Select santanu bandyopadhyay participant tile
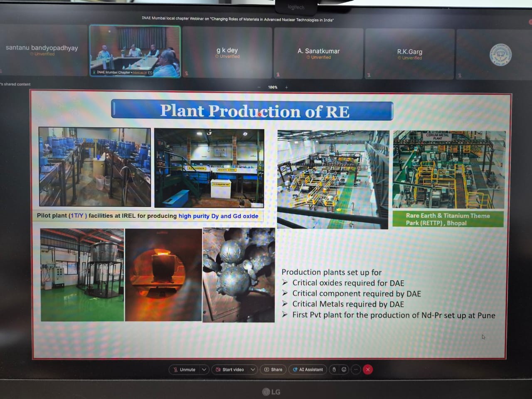This screenshot has height=399, width=532. pos(43,50)
